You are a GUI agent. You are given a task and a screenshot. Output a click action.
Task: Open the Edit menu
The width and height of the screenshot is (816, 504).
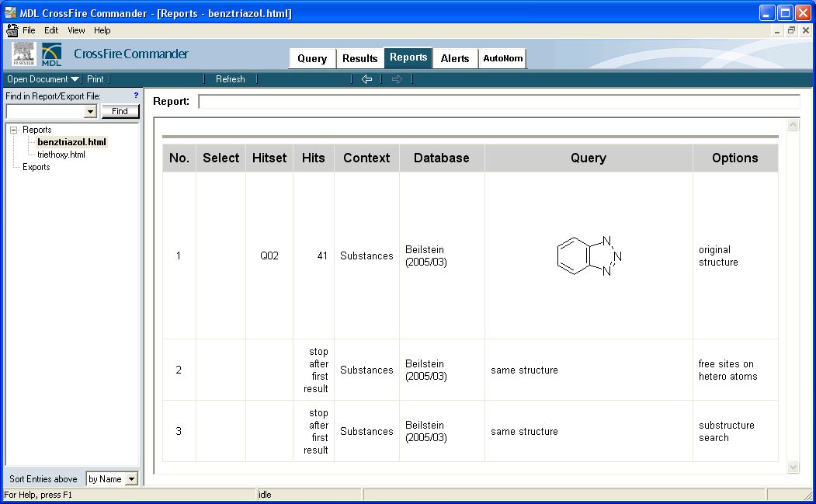click(51, 30)
